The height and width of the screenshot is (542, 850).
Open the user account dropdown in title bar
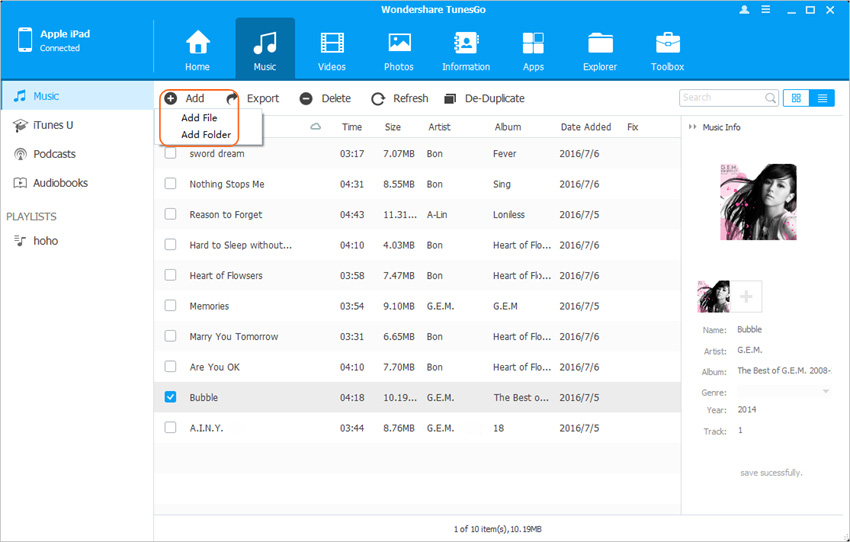(747, 9)
